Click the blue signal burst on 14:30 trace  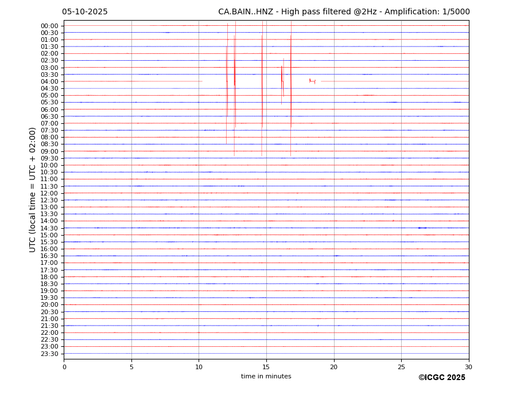(422, 228)
